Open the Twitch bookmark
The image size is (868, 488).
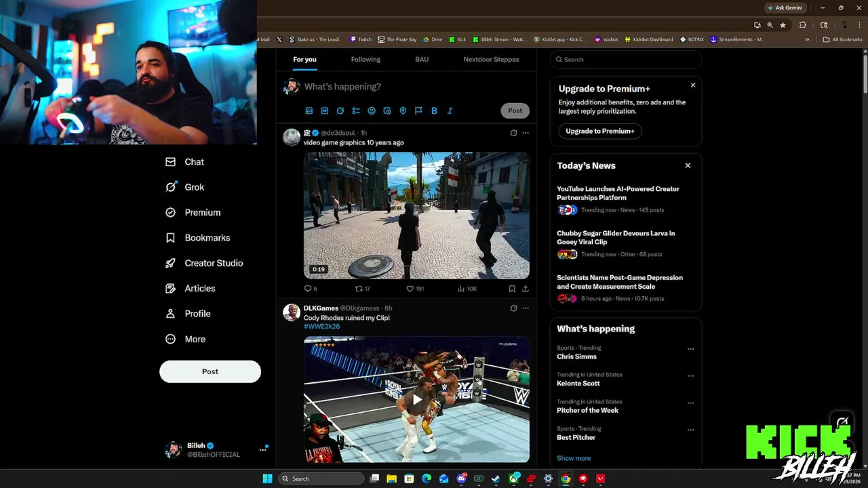[361, 39]
